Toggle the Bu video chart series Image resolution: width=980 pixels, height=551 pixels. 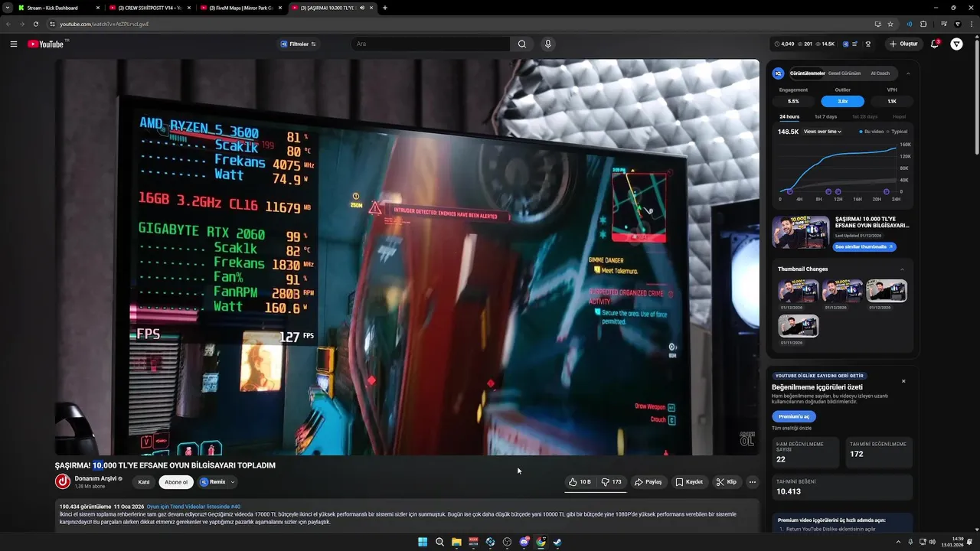point(871,132)
